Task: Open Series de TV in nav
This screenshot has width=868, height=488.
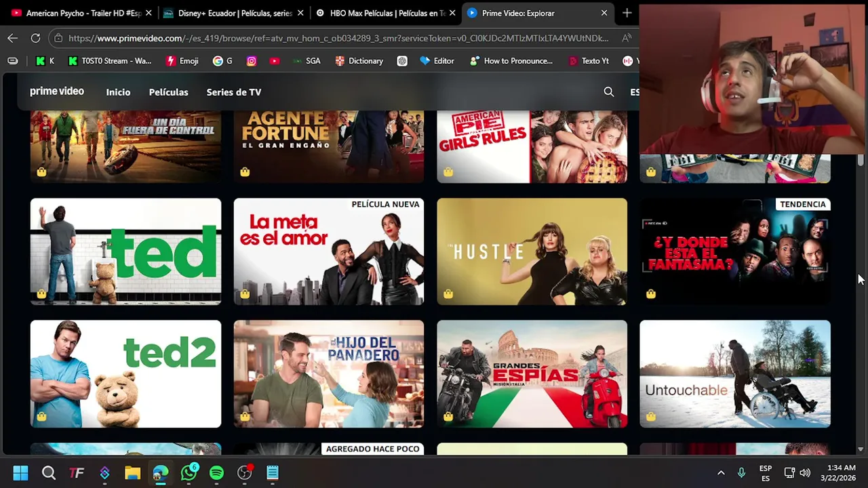Action: point(234,92)
